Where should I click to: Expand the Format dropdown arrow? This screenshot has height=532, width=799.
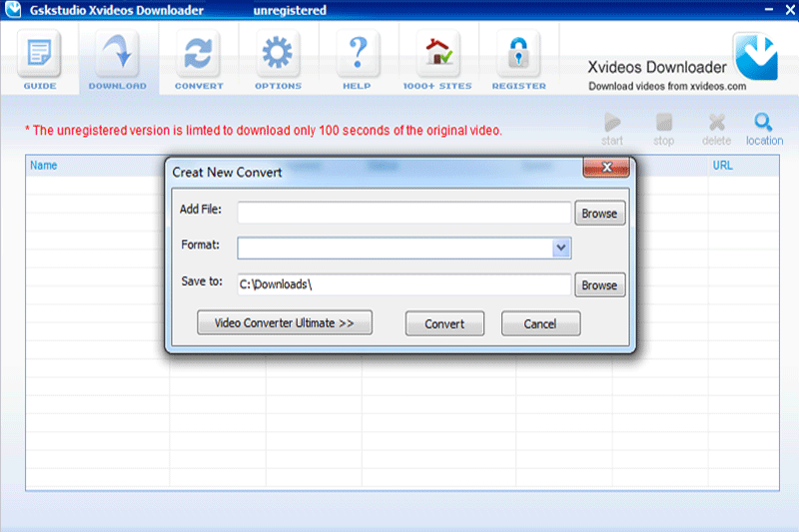pos(561,248)
